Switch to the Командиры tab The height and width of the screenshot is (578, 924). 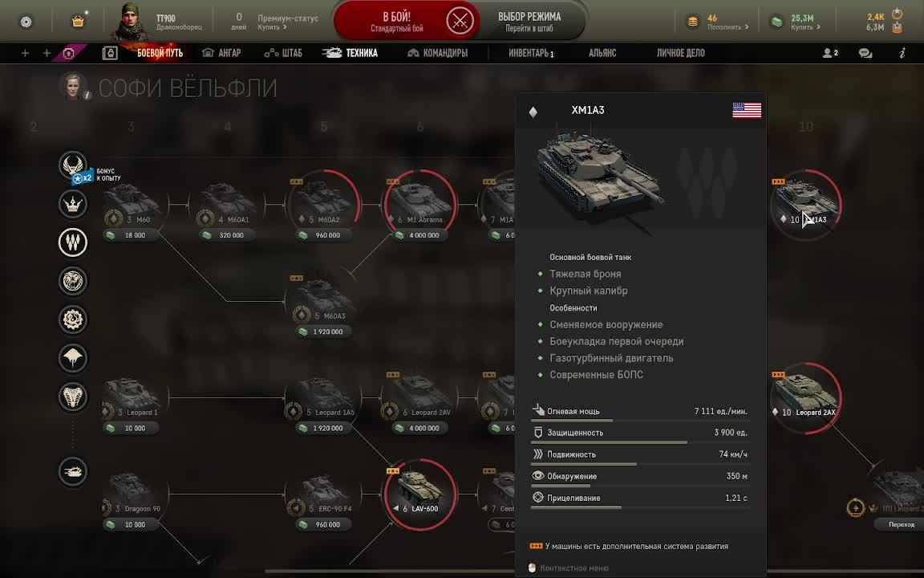(x=437, y=53)
